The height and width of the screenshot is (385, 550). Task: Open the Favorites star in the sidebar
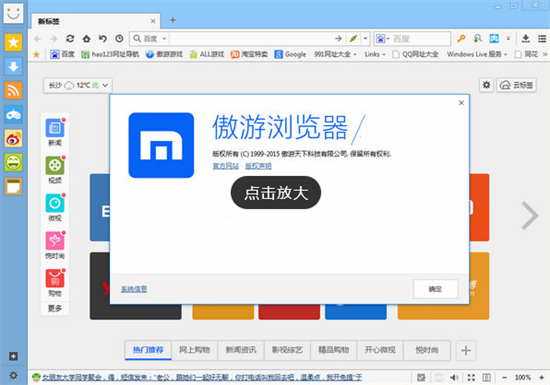point(13,42)
